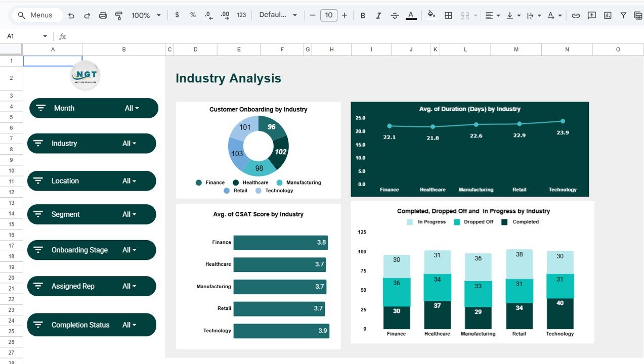Viewport: 644px width, 364px height.
Task: Select the paint format tool
Action: coord(119,15)
